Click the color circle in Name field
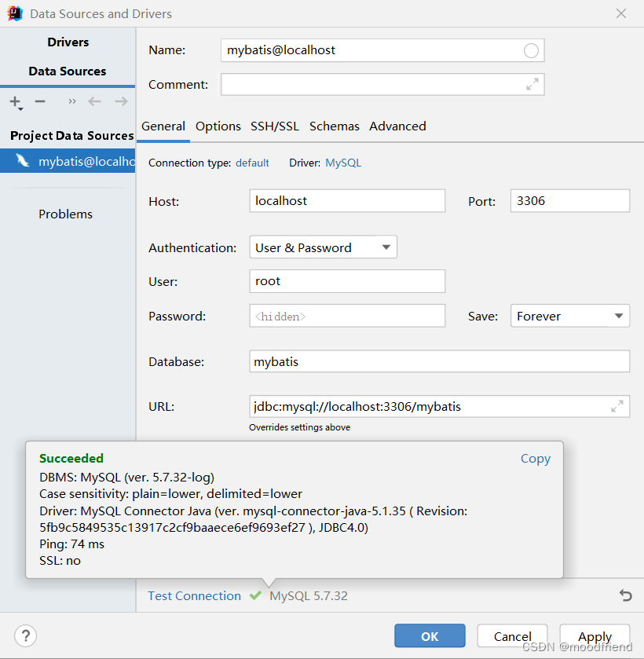Viewport: 644px width, 659px height. (x=531, y=50)
